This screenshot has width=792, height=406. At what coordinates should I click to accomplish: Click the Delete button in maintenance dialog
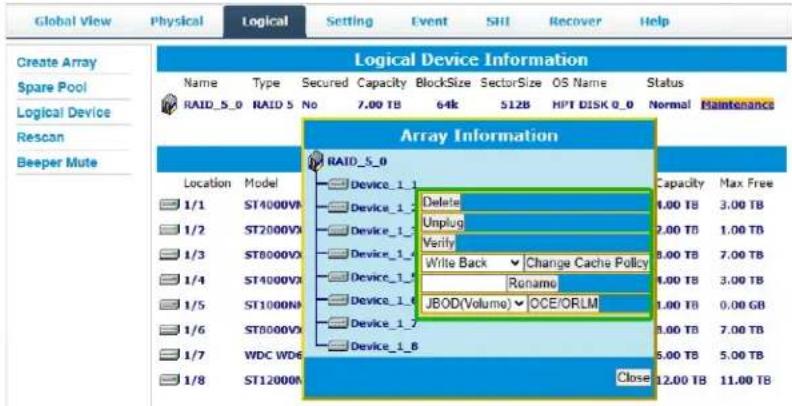tap(441, 202)
